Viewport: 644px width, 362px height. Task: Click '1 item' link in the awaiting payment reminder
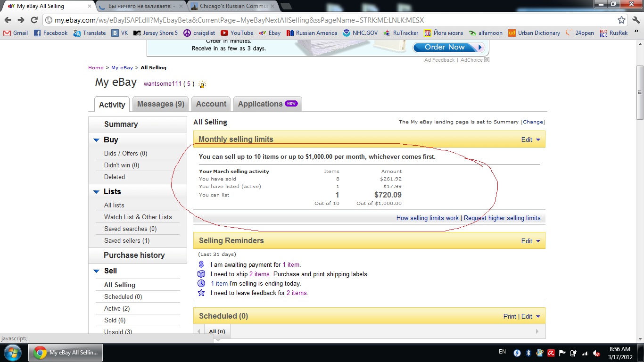tap(291, 265)
